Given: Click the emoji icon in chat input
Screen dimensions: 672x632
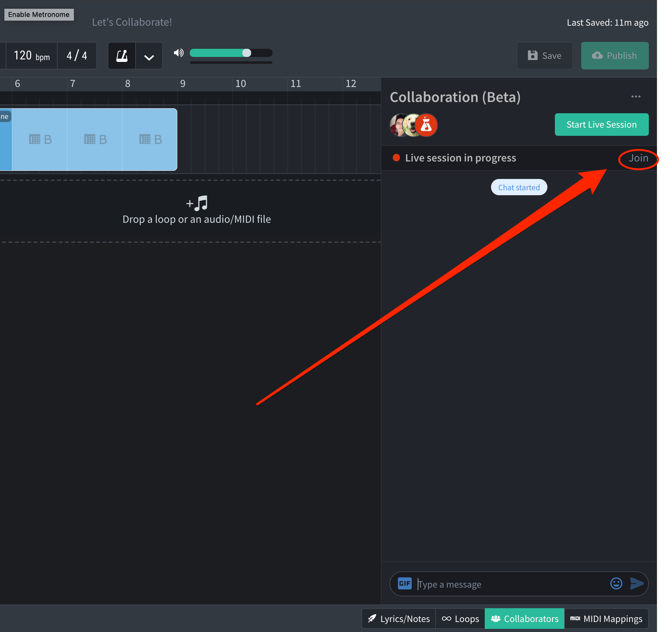Looking at the screenshot, I should pos(617,584).
